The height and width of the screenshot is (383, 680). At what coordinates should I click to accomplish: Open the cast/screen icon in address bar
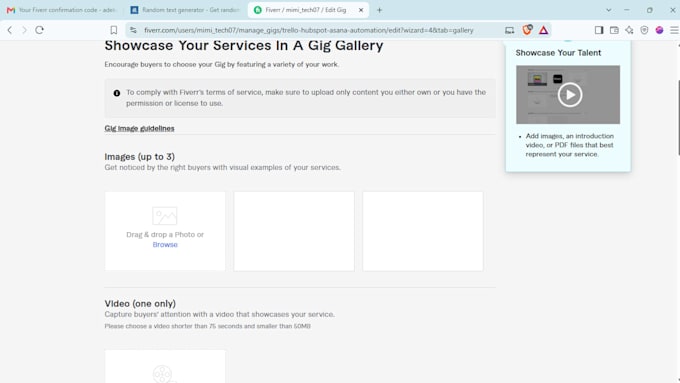pyautogui.click(x=510, y=30)
